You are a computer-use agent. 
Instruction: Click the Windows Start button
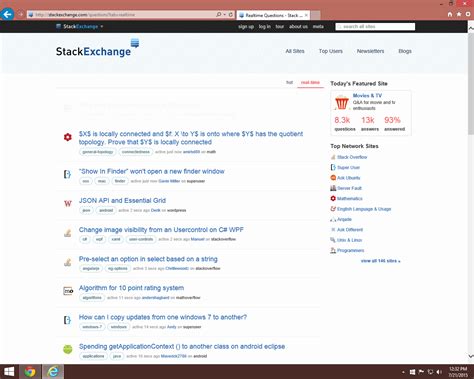(9, 372)
